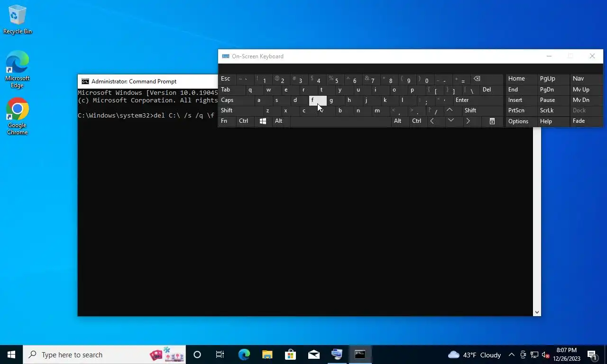Click the number 5 key
Screen dimensions: 607x364
(335, 79)
